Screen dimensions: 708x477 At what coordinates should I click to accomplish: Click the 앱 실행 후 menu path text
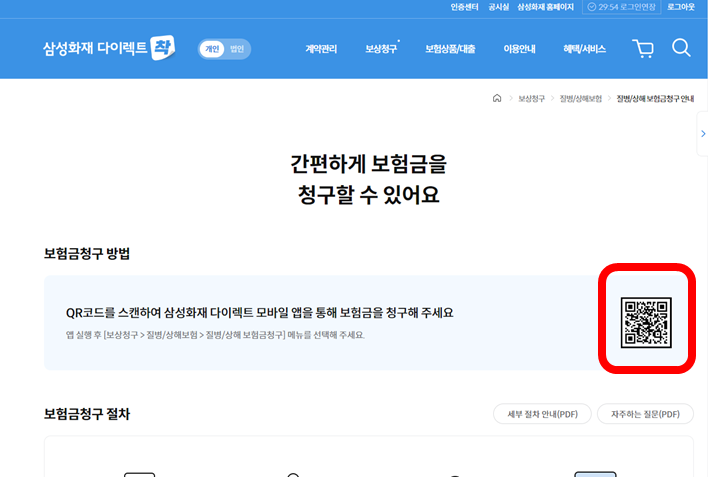click(x=215, y=335)
